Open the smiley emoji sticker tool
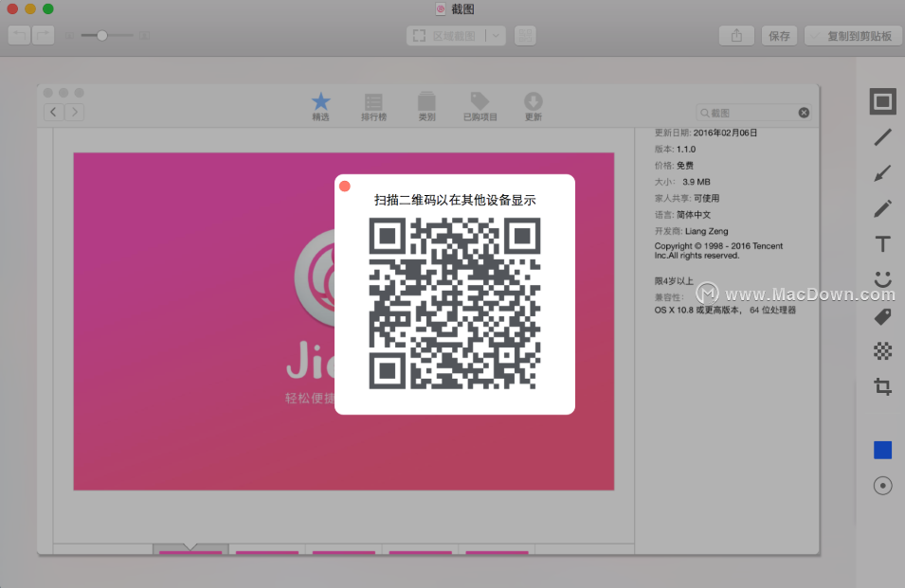Viewport: 905px width, 588px height. pos(882,279)
